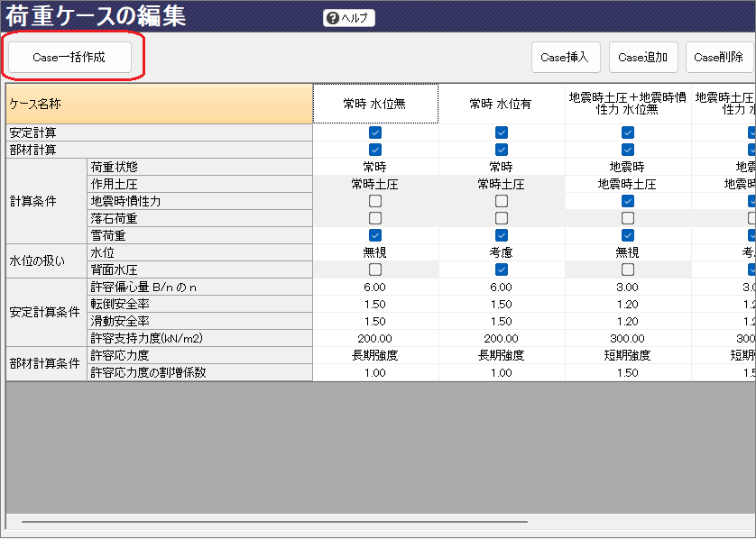This screenshot has height=539, width=756.
Task: Select 荷重状態 cell of 常時 水位無 column
Action: point(375,167)
